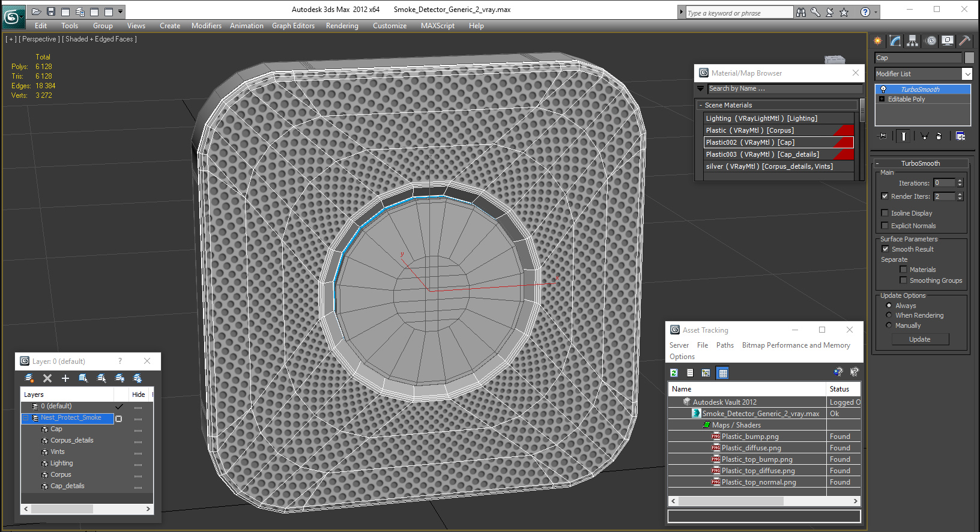Enable Separate by Materials checkbox
Image resolution: width=980 pixels, height=532 pixels.
(x=903, y=270)
